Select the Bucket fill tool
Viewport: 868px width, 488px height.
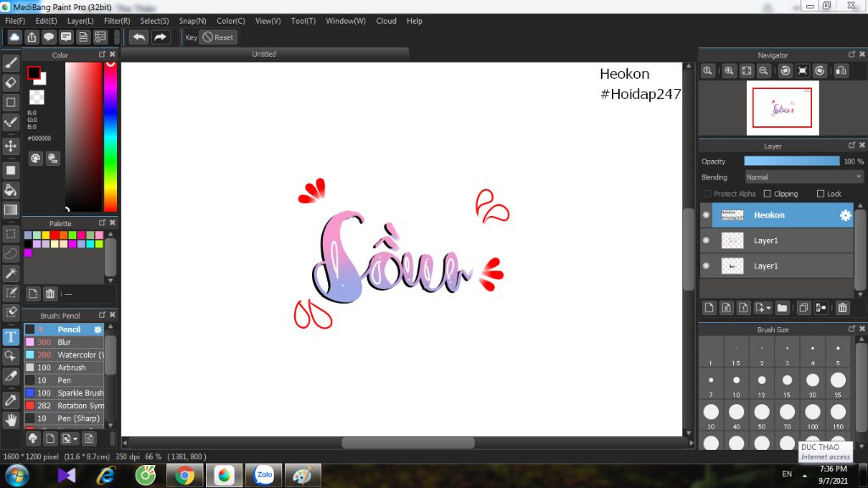coord(10,191)
